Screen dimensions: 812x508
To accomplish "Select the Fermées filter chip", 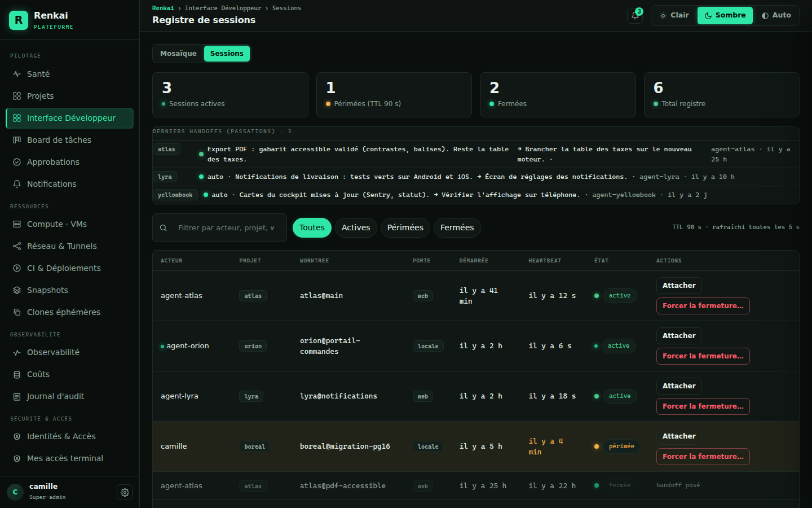I will coord(457,227).
